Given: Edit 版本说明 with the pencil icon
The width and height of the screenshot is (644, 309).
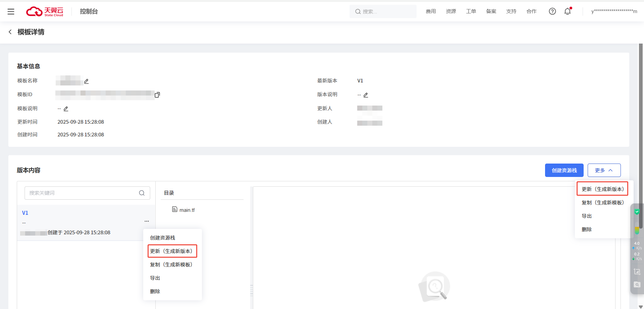Looking at the screenshot, I should pos(366,95).
